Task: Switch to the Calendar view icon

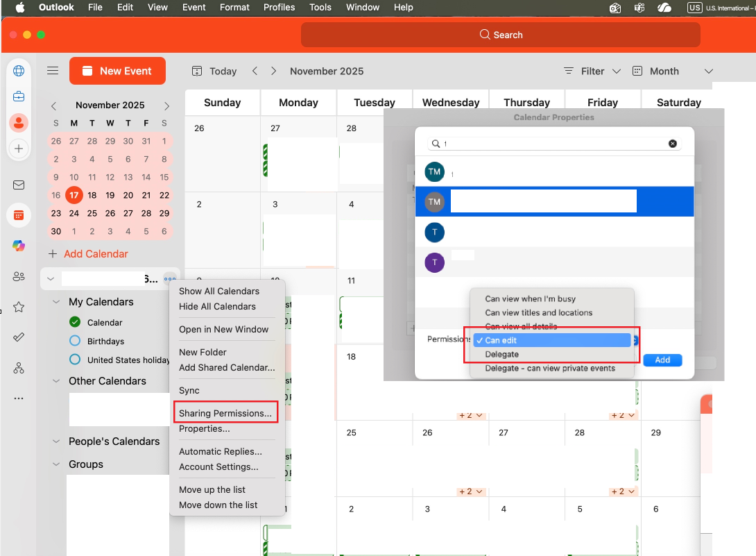Action: click(19, 215)
